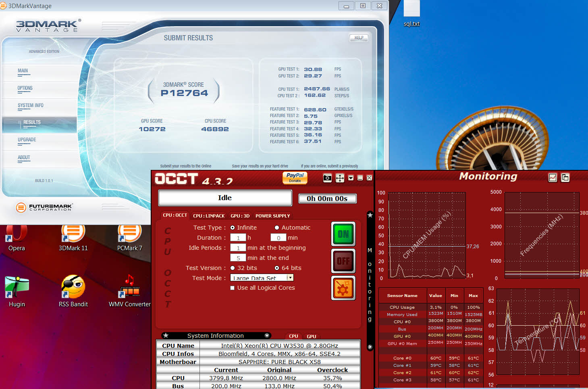Click the round arrow at the Monitoring strip's bottom
The width and height of the screenshot is (588, 389).
click(370, 347)
